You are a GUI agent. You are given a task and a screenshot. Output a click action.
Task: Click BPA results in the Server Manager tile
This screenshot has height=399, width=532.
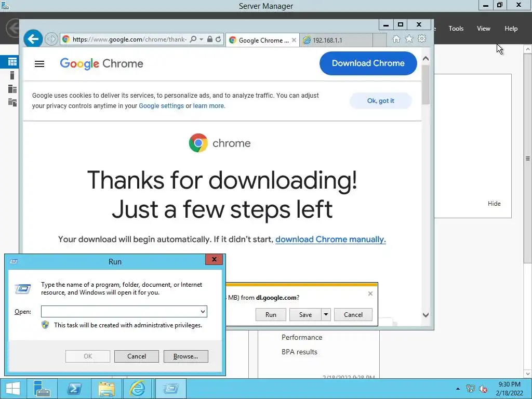[299, 352]
